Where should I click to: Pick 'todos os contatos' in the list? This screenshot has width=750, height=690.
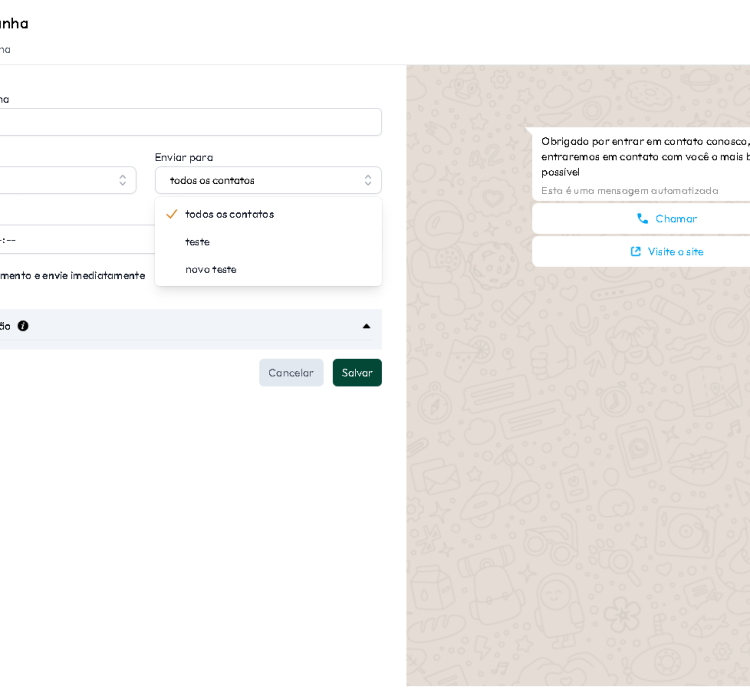tap(230, 214)
